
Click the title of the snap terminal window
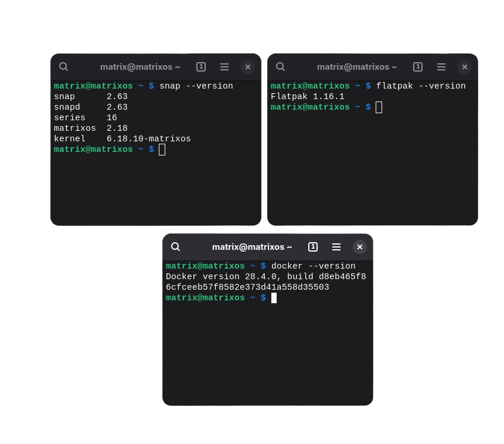pos(140,67)
